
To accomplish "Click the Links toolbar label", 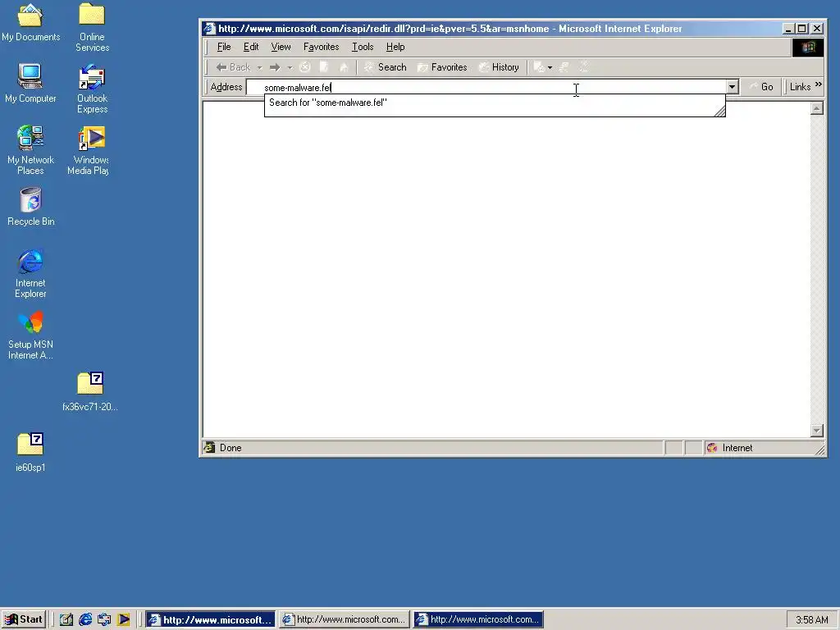I will point(800,87).
